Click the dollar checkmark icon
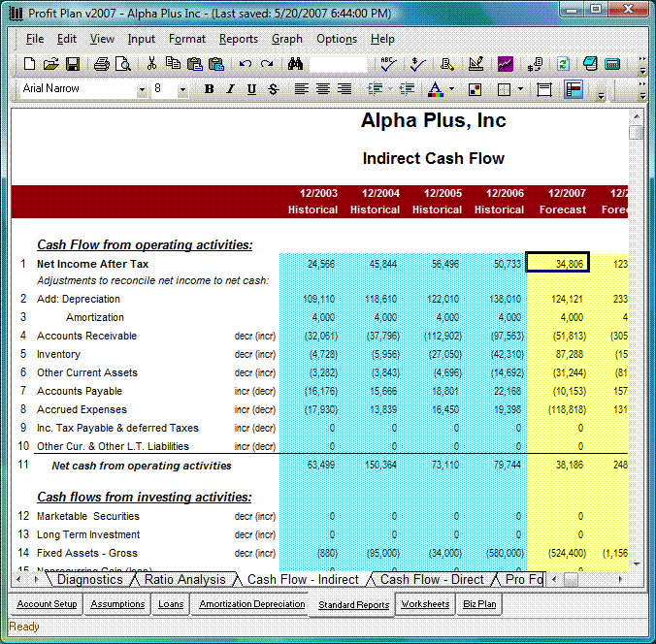 click(417, 64)
